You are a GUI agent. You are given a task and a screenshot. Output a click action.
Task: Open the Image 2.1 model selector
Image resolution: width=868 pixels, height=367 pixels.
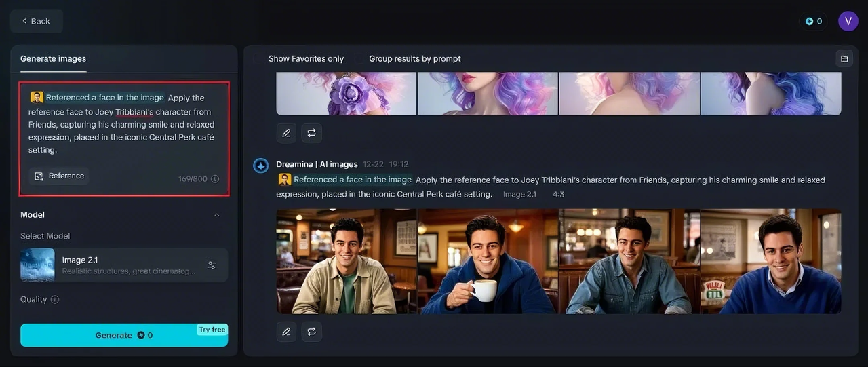pyautogui.click(x=124, y=265)
